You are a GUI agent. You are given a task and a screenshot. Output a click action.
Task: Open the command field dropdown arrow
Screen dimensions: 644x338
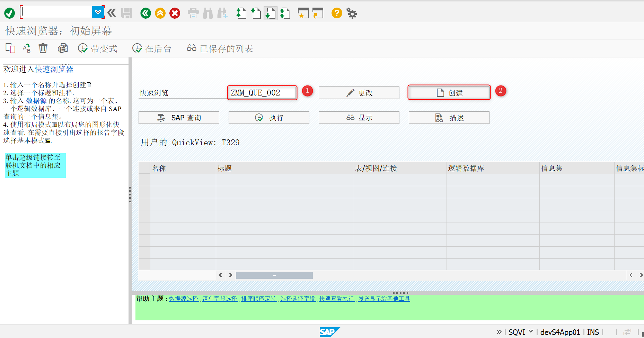[98, 11]
